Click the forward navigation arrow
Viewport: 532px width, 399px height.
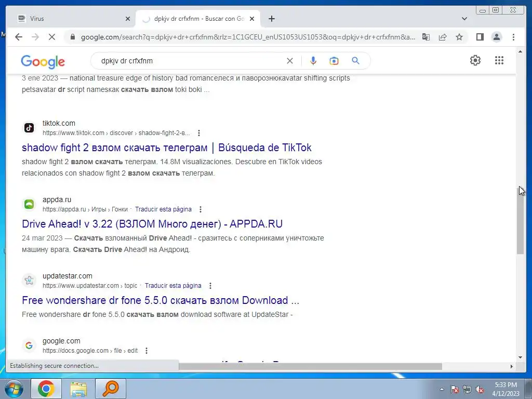[35, 37]
